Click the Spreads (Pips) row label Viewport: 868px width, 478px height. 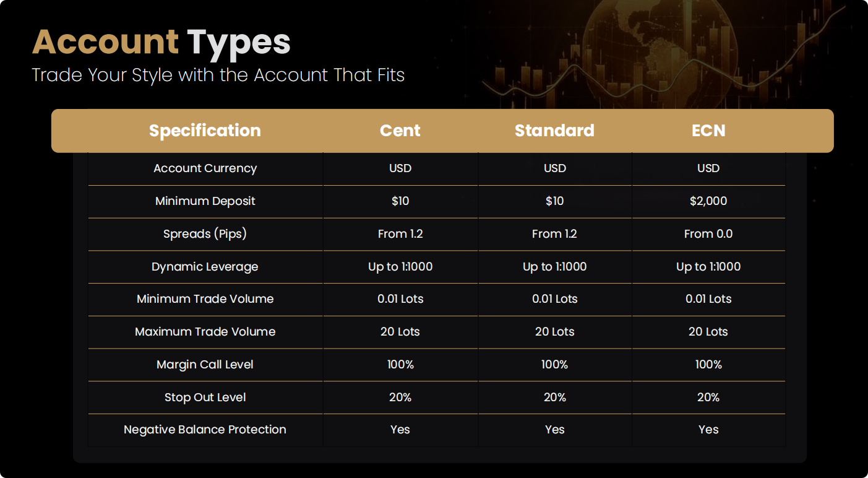pyautogui.click(x=205, y=234)
